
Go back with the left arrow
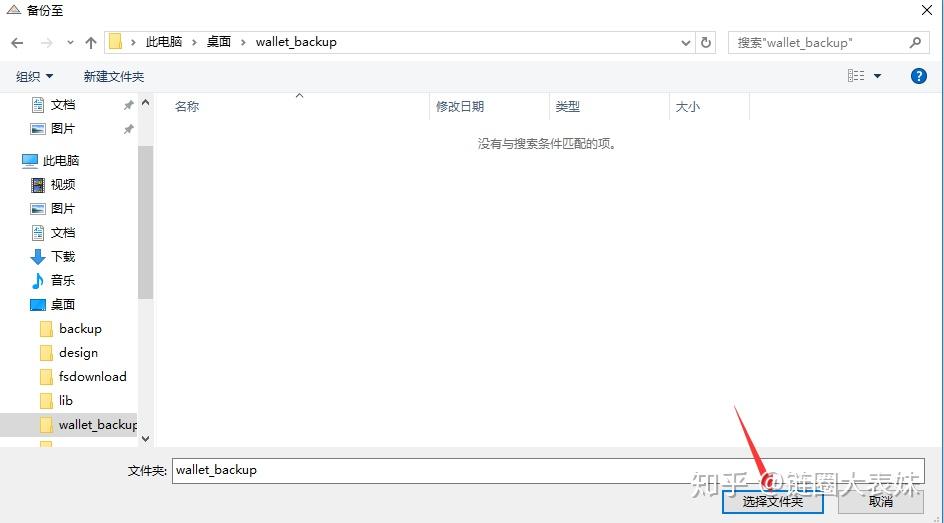17,43
